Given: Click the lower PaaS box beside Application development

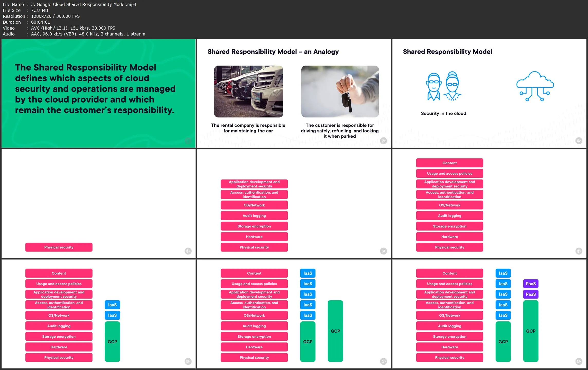Looking at the screenshot, I should click(x=531, y=294).
